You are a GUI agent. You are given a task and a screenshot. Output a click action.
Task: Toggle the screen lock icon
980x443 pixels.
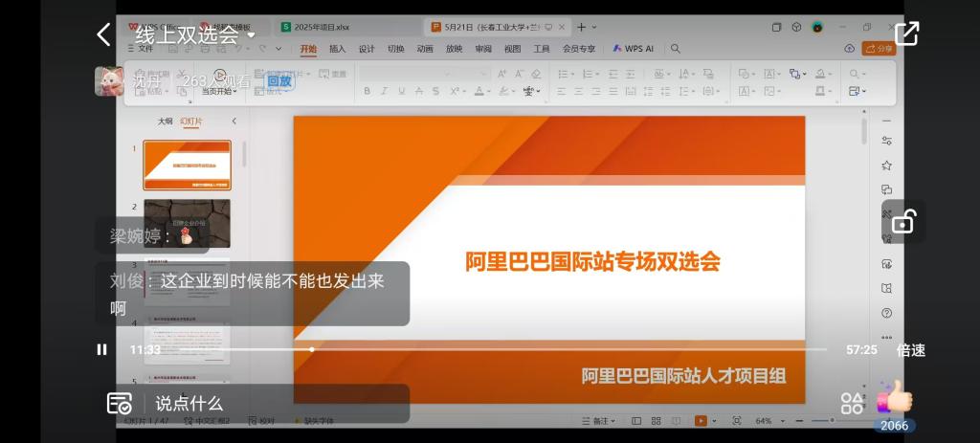pos(902,221)
